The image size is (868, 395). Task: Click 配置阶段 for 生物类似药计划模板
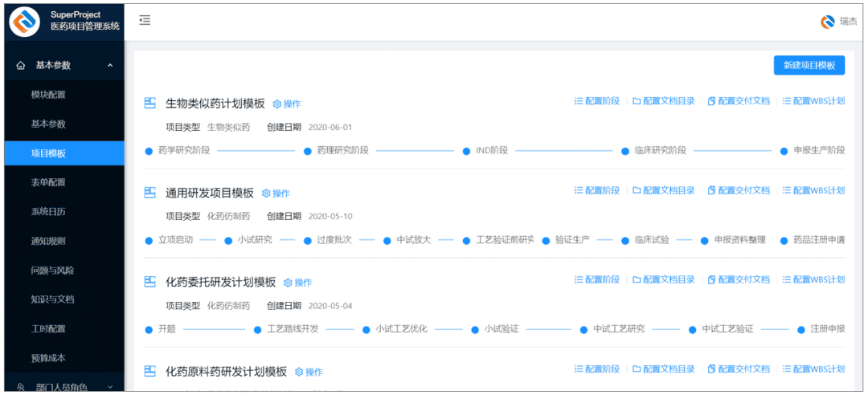coord(597,101)
